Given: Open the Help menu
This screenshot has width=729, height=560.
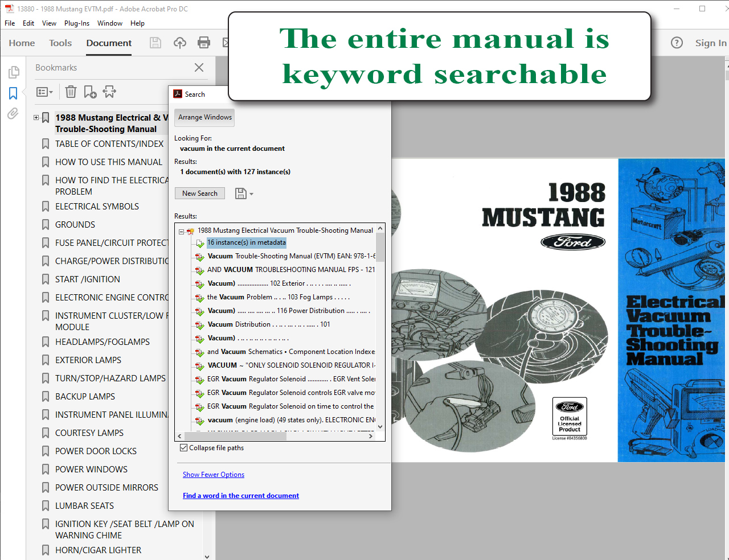Looking at the screenshot, I should (x=137, y=23).
